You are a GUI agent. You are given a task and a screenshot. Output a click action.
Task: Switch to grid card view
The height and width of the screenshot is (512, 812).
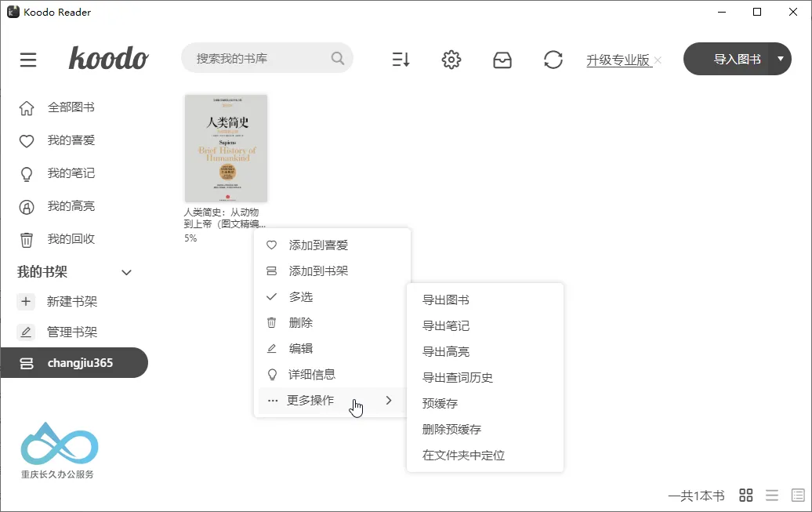[745, 496]
